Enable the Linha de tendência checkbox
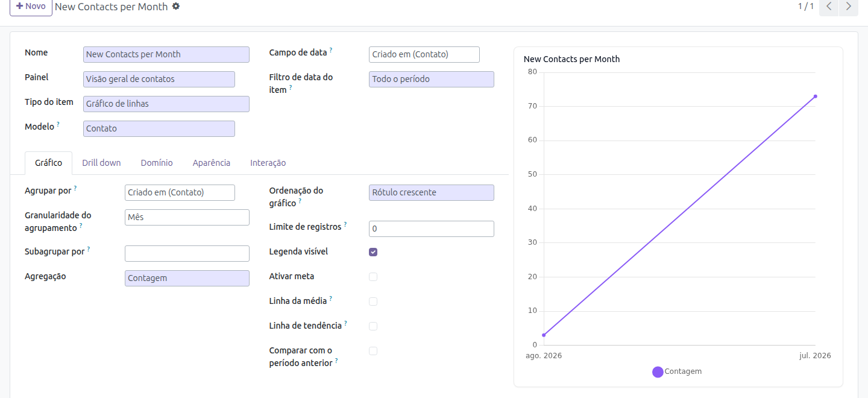The width and height of the screenshot is (868, 398). [373, 326]
